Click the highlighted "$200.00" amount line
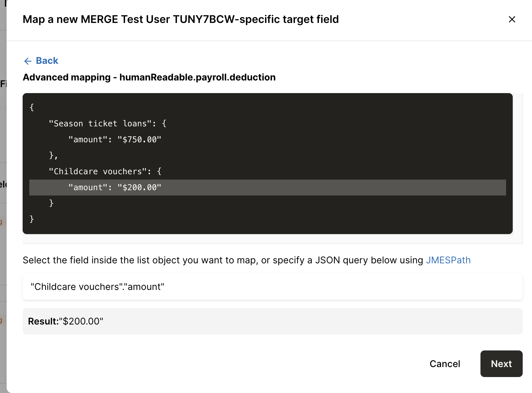The height and width of the screenshot is (393, 532). coord(115,188)
